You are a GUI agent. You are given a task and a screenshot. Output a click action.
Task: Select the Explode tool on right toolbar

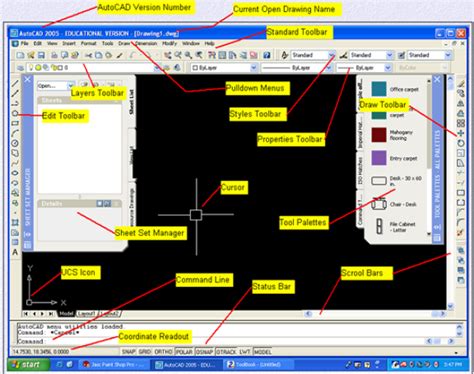(x=461, y=232)
